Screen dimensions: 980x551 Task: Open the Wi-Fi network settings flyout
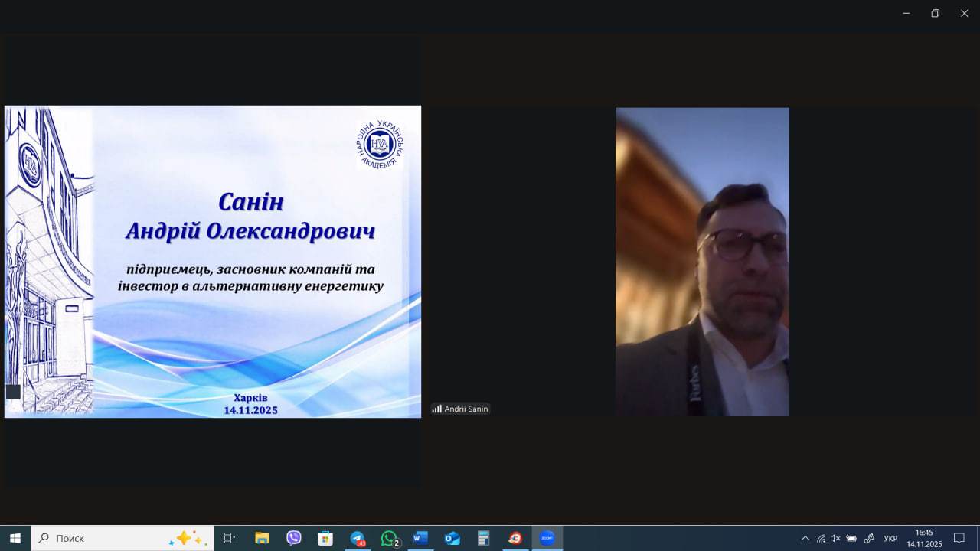(821, 538)
